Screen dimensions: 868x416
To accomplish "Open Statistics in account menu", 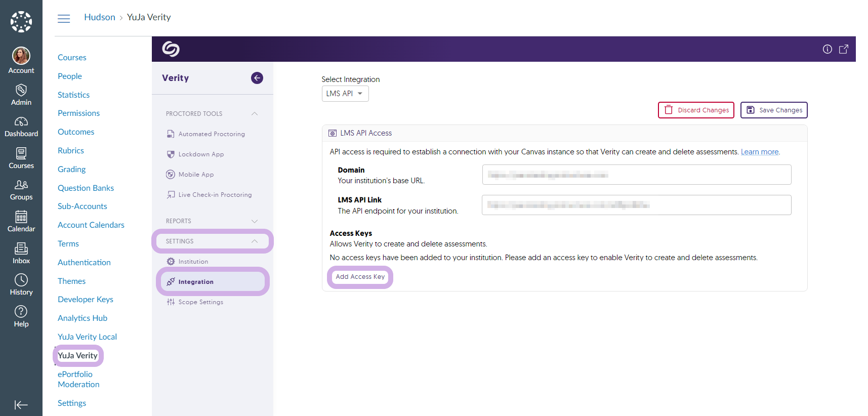I will pos(73,95).
